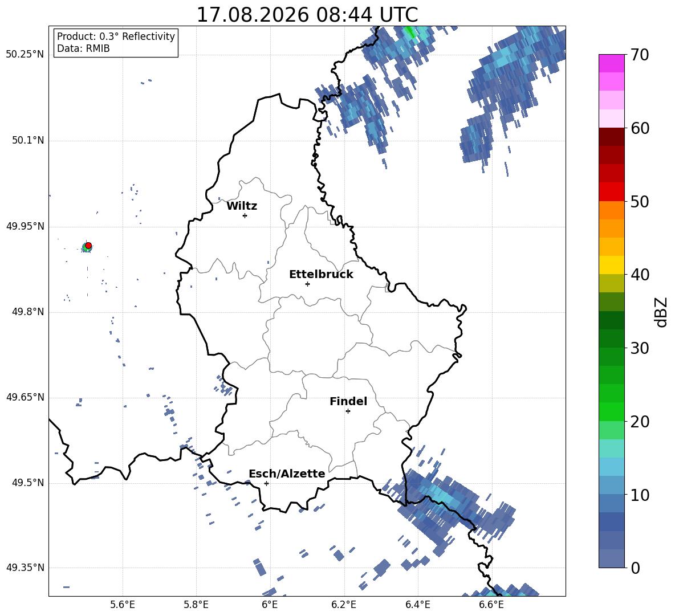Click the 17.08.2026 08:44 UTC title
675x616 pixels.
[307, 15]
